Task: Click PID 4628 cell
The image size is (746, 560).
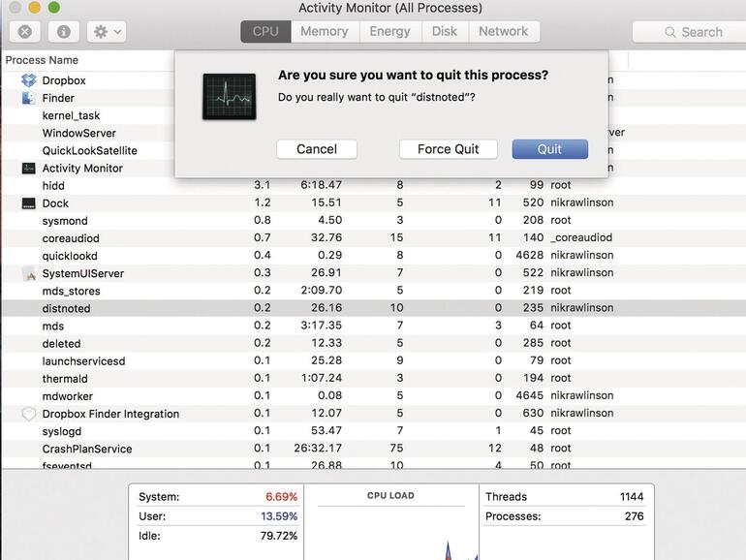Action: [x=529, y=256]
